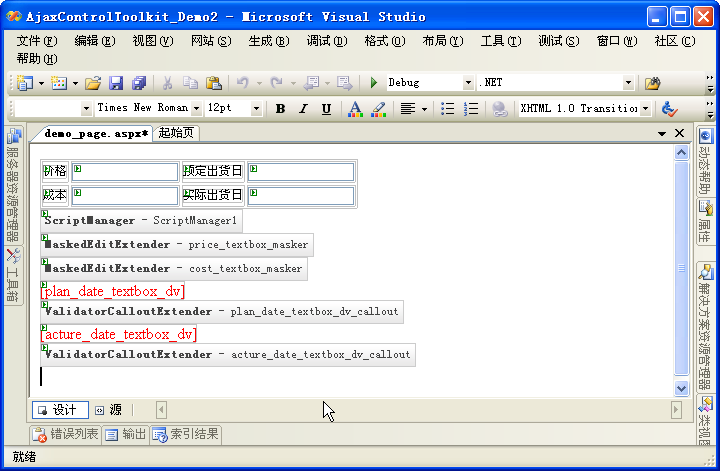This screenshot has height=471, width=720.
Task: Open the 文件(F) menu
Action: coord(37,41)
